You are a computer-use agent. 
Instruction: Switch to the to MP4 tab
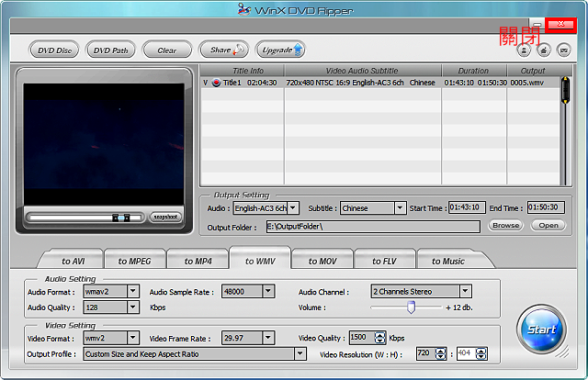[x=198, y=261]
